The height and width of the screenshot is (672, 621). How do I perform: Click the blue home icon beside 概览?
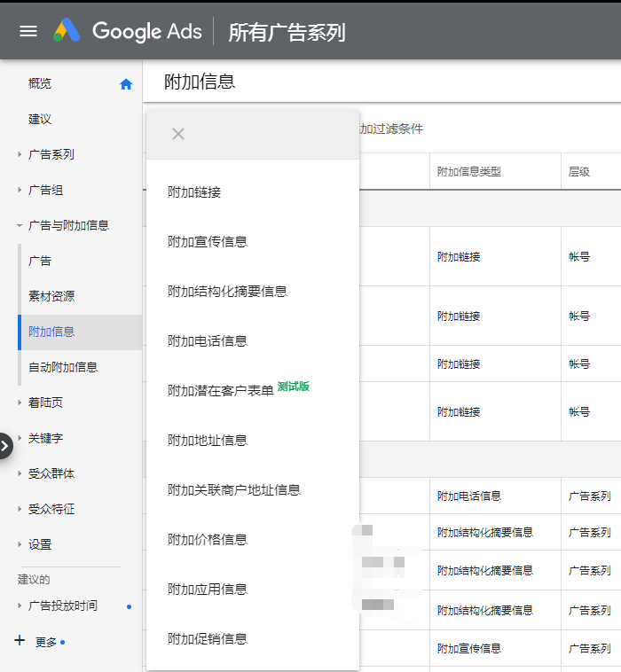126,84
